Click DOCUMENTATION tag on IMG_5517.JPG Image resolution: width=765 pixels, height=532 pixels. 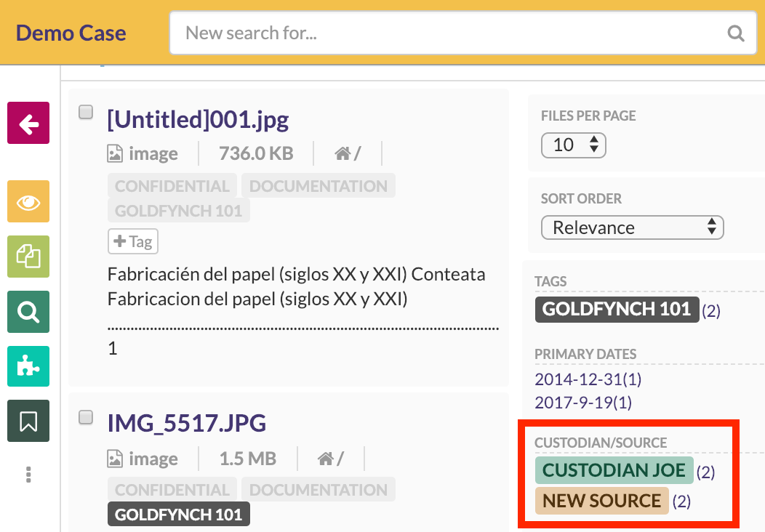click(x=318, y=490)
